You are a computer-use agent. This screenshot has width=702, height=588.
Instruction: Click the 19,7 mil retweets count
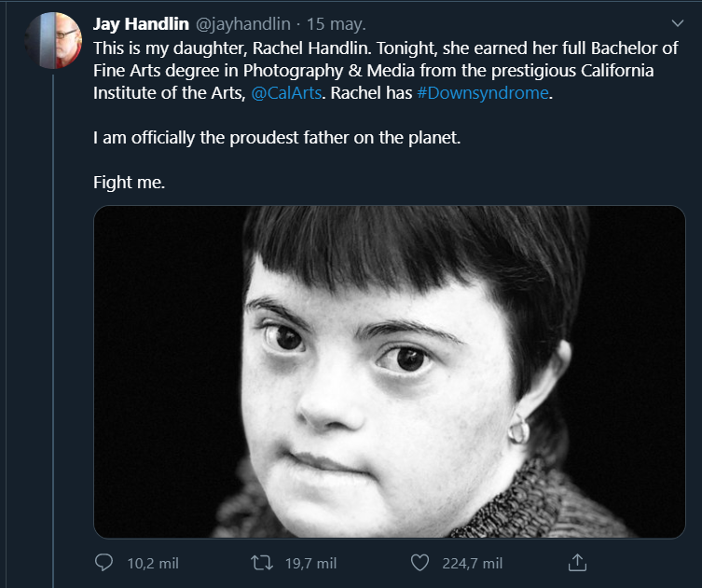tap(310, 563)
